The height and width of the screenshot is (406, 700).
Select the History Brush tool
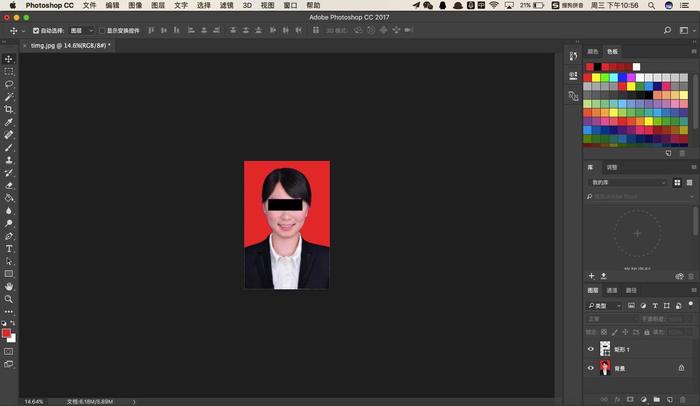coord(8,172)
